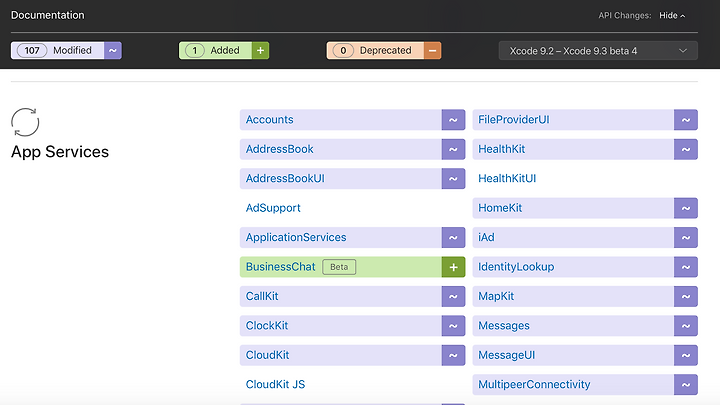
Task: Click the modified tilde icon on the CallKit row
Action: point(453,296)
